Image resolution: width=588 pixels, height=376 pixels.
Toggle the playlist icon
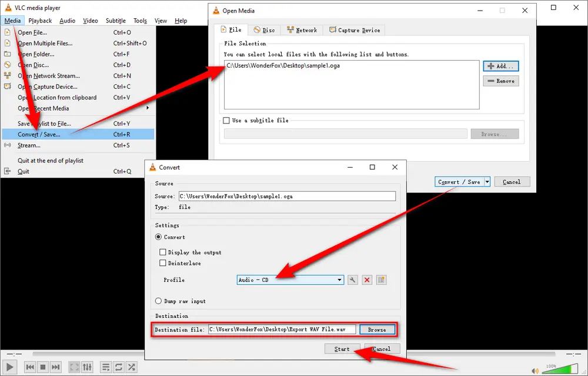106,367
